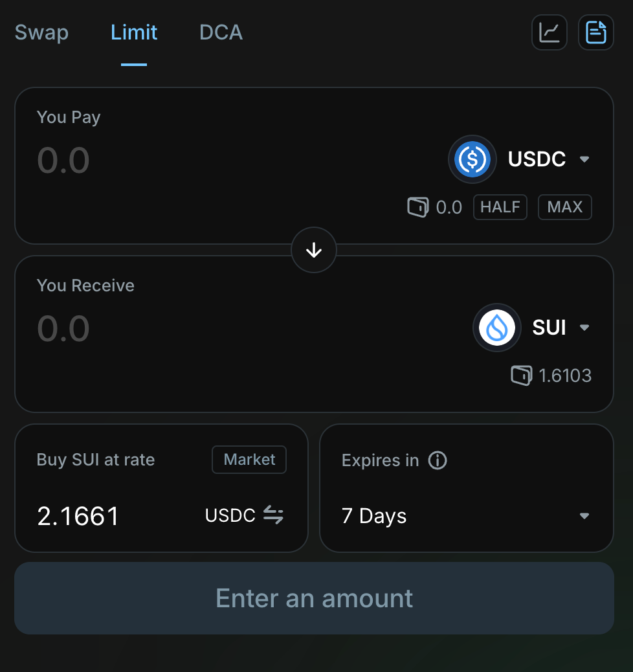
Task: Set rate using the Market button
Action: [x=249, y=460]
